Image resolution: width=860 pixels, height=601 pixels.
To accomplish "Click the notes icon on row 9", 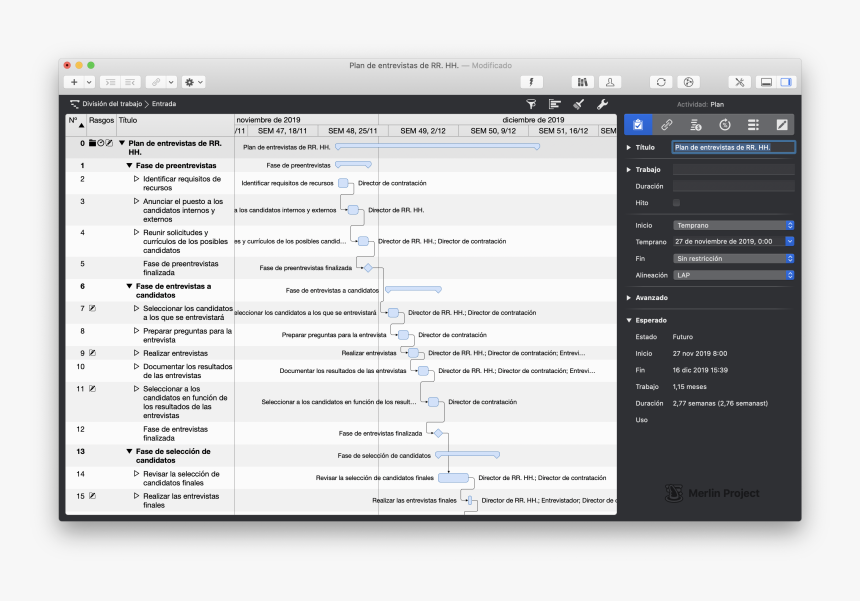I will tap(93, 353).
